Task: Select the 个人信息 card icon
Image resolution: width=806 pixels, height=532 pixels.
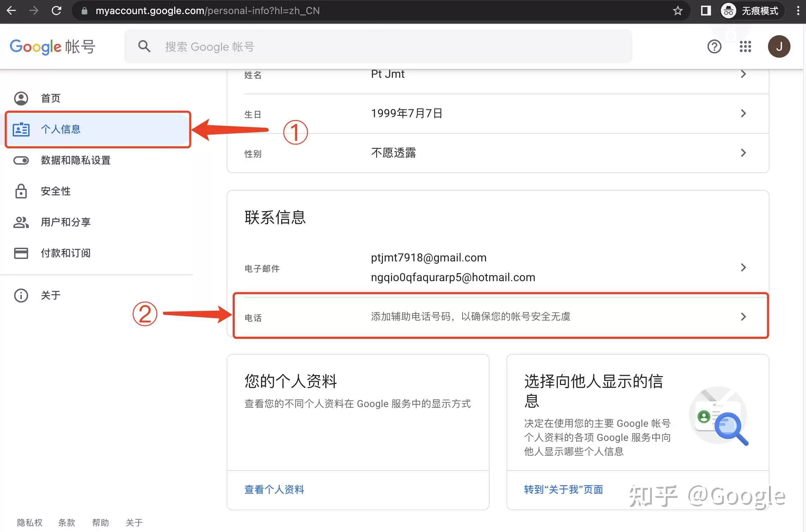Action: click(x=21, y=129)
